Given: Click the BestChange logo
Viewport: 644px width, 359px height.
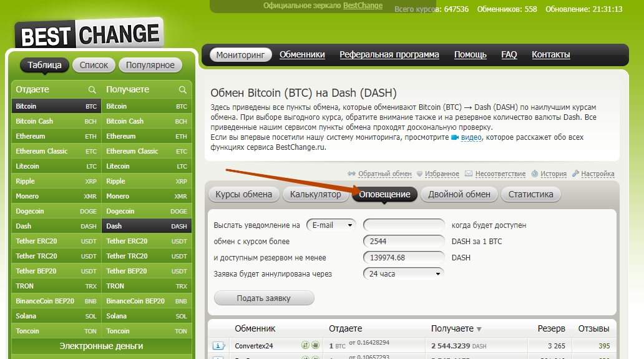Looking at the screenshot, I should [89, 34].
